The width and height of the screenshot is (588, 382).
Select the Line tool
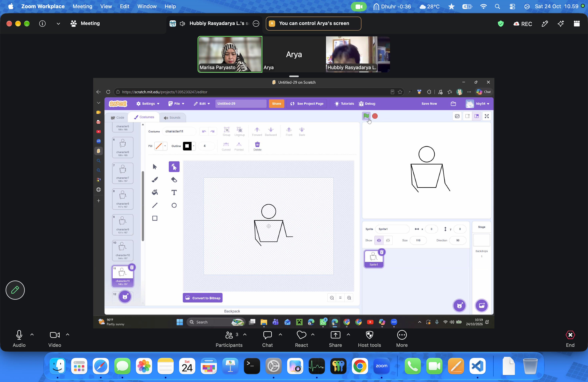(x=155, y=205)
